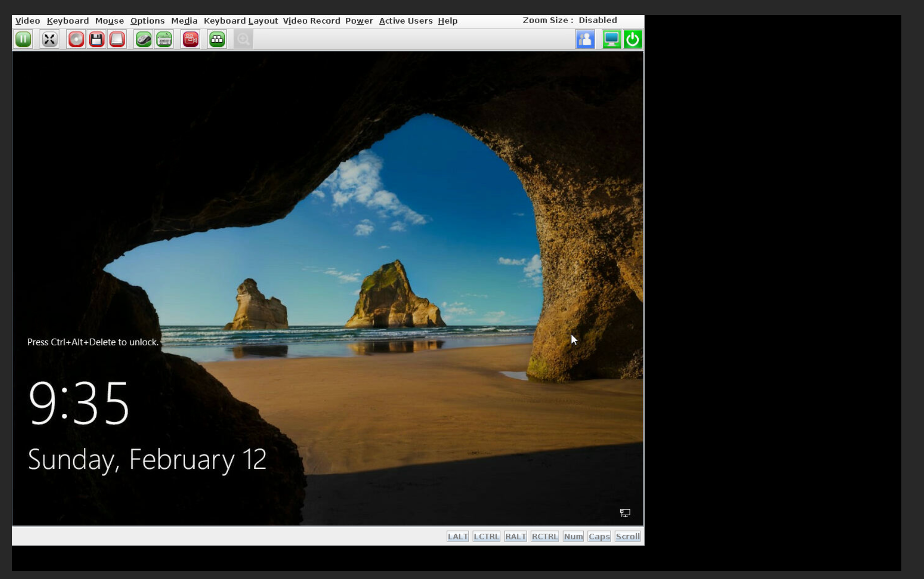Image resolution: width=924 pixels, height=579 pixels.
Task: Open floppy disk media redirection icon
Action: tap(97, 40)
